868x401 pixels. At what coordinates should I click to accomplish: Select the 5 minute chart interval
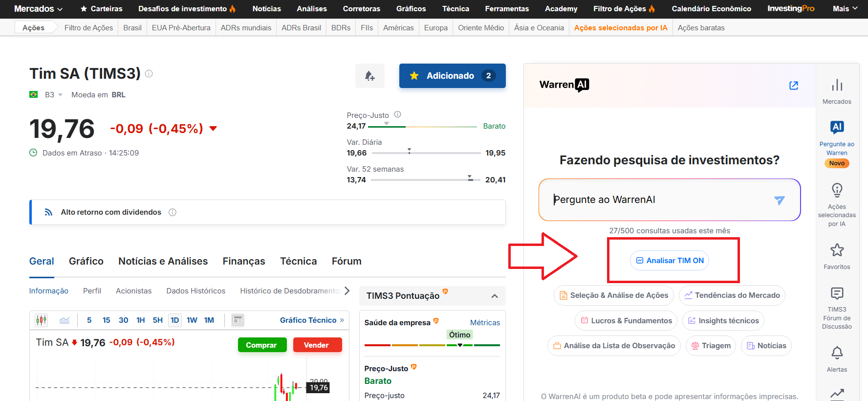pos(89,320)
